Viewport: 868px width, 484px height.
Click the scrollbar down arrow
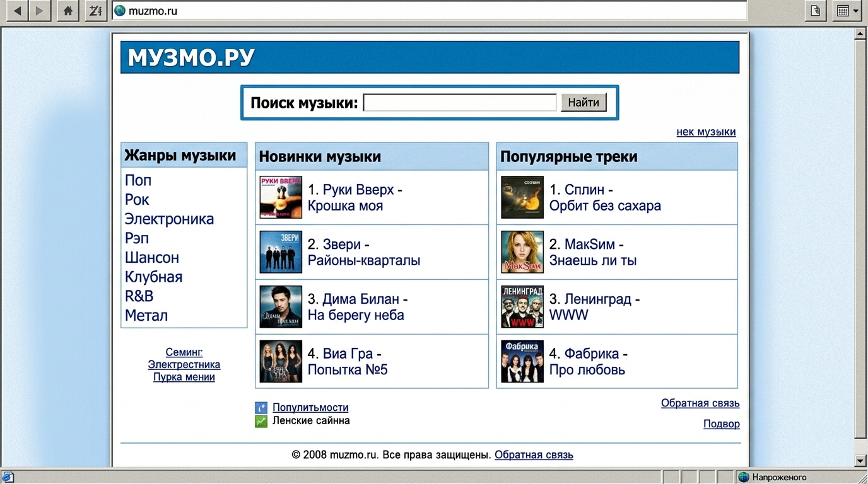pos(860,461)
